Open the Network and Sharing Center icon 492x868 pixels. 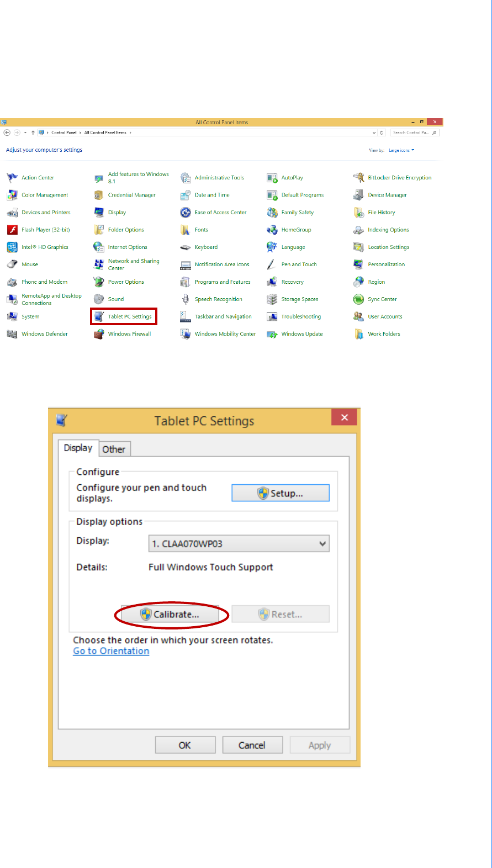(x=98, y=264)
